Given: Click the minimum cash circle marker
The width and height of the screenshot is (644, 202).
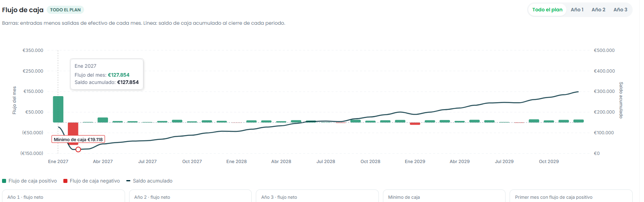Looking at the screenshot, I should tap(78, 150).
